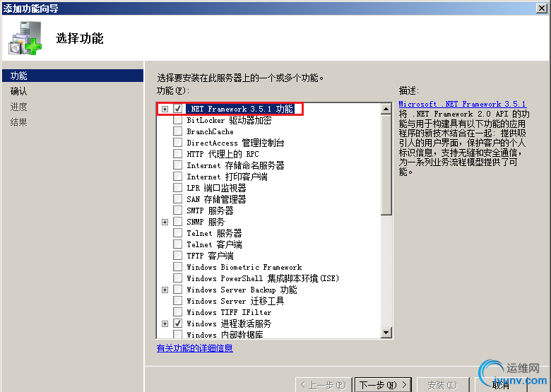Screen dimensions: 551x392
Task: Select the 结果 step in sidebar
Action: click(18, 122)
